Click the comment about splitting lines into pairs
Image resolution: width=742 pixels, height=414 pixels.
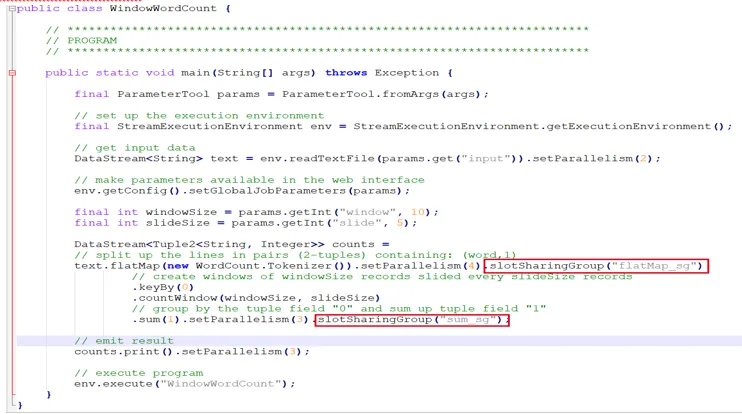[295, 255]
